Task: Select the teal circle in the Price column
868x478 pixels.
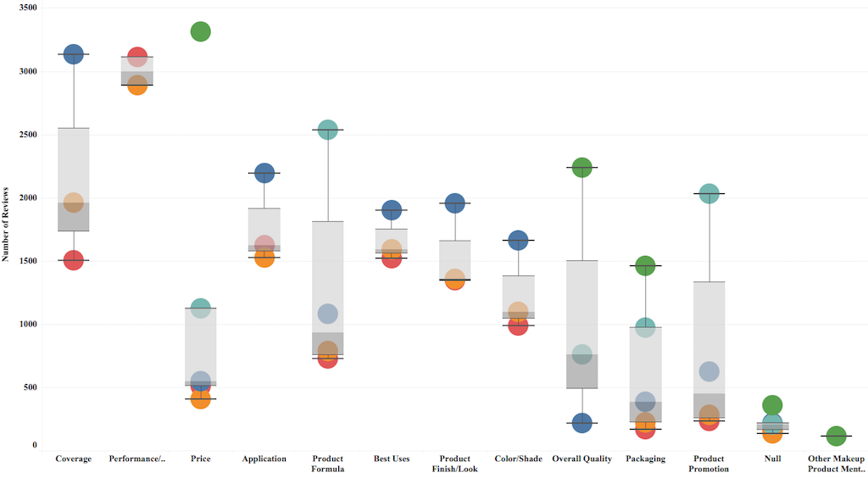Action: point(201,308)
